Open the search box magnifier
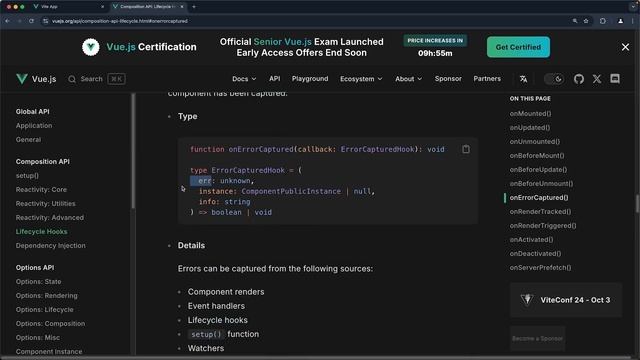 72,79
